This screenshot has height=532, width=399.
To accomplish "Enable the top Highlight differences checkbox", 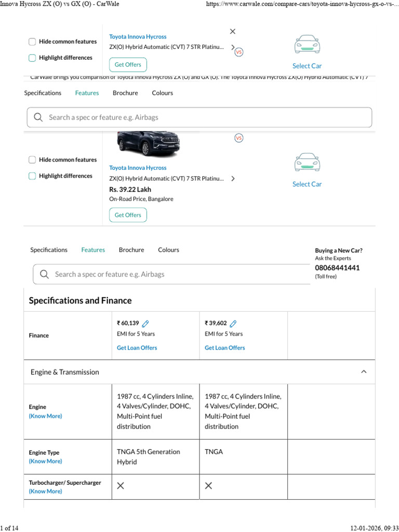I will [x=32, y=58].
